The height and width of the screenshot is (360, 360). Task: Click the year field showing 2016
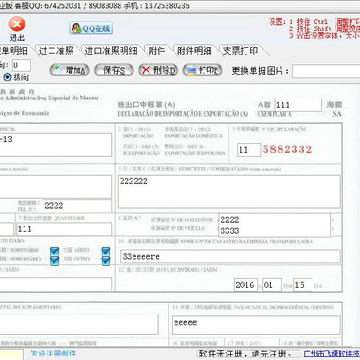(x=246, y=285)
